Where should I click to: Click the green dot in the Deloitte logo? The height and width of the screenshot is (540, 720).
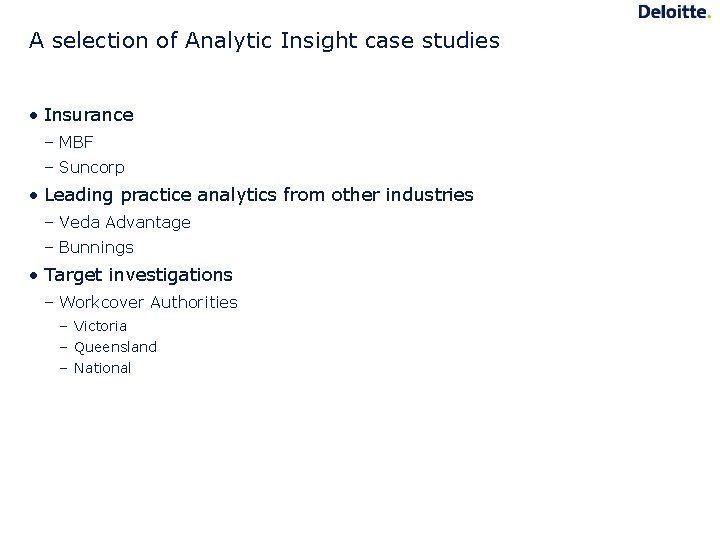708,17
